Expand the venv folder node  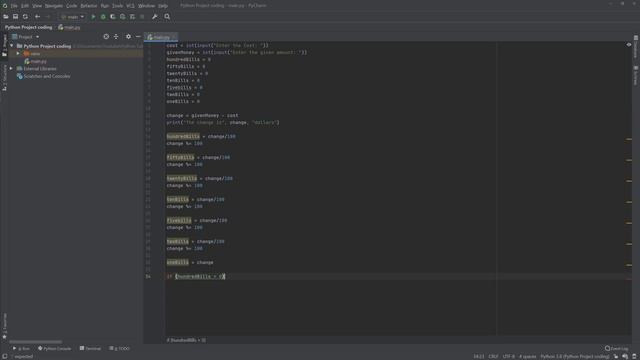(x=18, y=53)
